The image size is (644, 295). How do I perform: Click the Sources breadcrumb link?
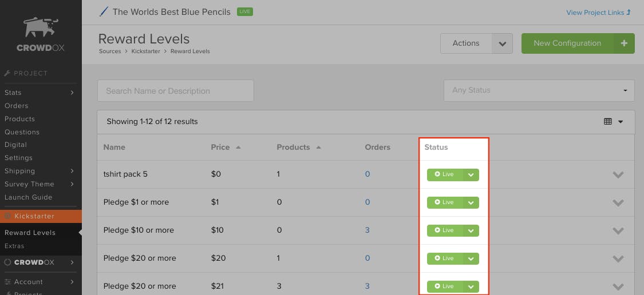tap(110, 51)
